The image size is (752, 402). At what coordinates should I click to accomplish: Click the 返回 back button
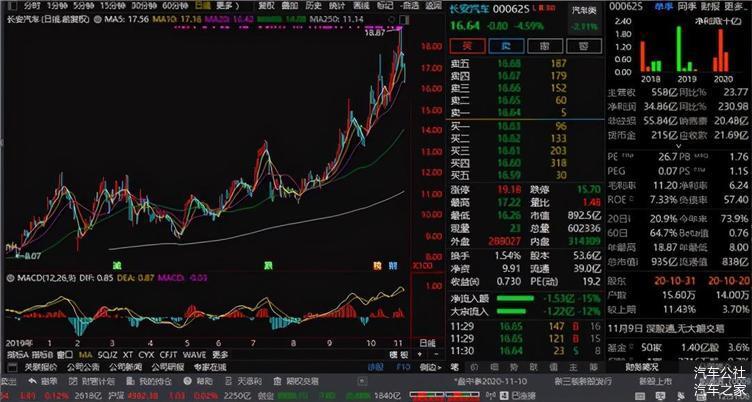434,6
